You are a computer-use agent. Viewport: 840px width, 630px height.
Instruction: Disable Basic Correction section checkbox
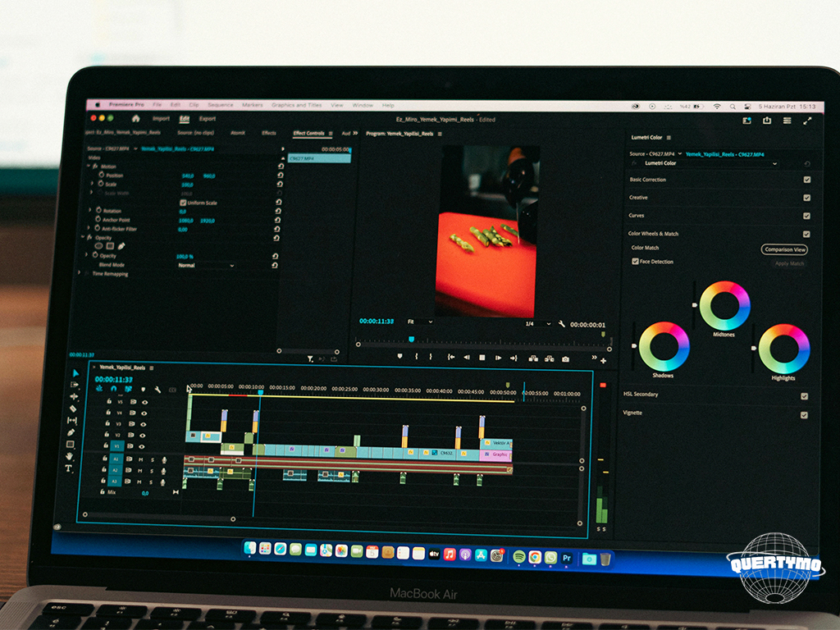point(807,180)
